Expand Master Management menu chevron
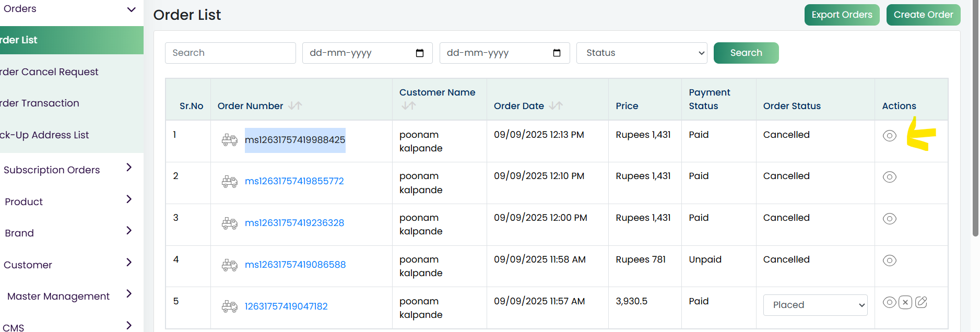The image size is (980, 332). [x=129, y=293]
